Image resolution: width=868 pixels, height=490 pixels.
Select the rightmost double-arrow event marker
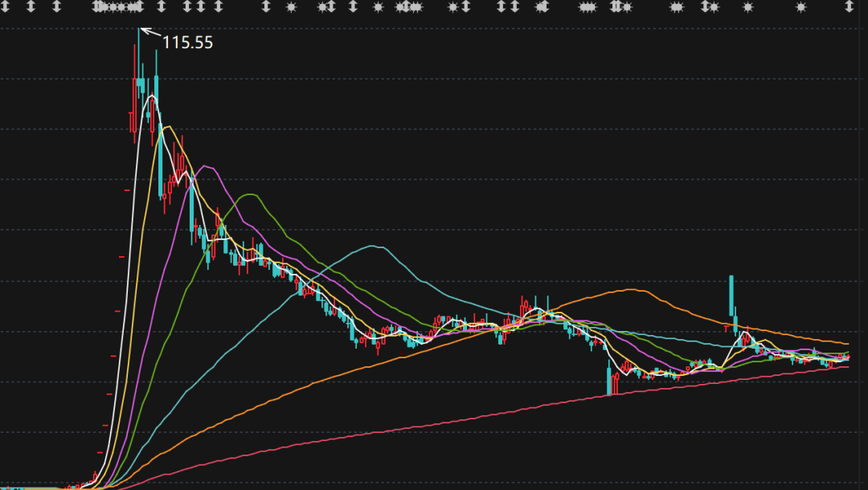pos(850,6)
